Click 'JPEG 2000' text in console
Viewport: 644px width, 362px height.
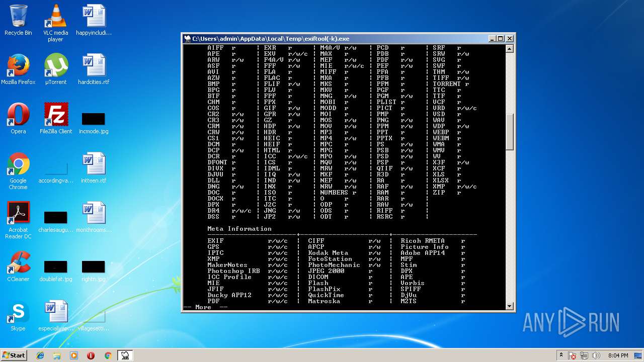[x=326, y=271]
